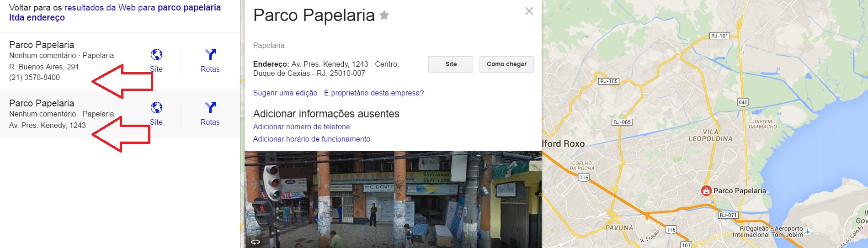This screenshot has width=868, height=248.
Task: Close the Parco Papelaria info panel
Action: click(x=529, y=11)
